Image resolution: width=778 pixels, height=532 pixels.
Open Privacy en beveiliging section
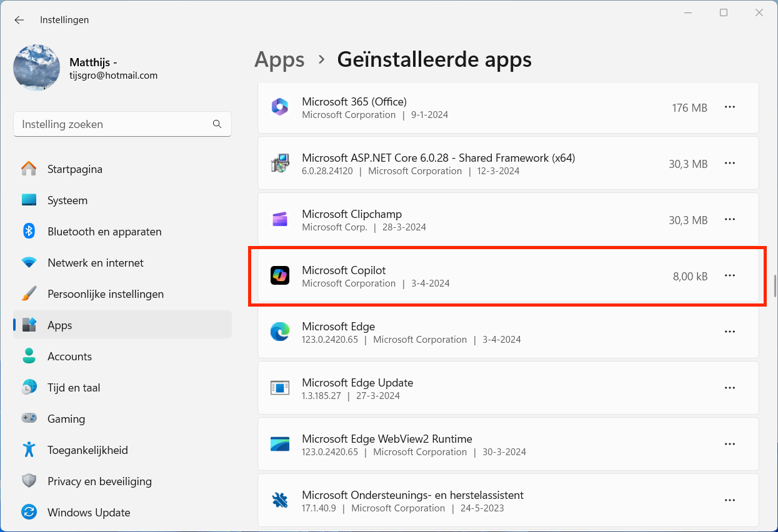tap(99, 481)
